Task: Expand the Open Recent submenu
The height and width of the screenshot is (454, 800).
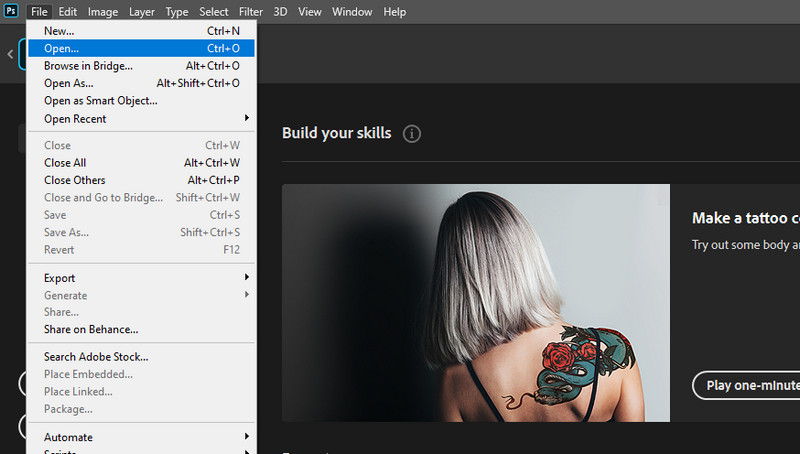Action: point(140,119)
